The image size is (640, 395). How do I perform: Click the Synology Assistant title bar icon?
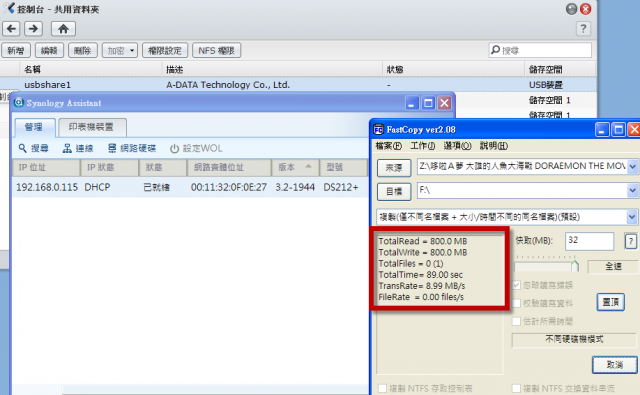point(18,102)
